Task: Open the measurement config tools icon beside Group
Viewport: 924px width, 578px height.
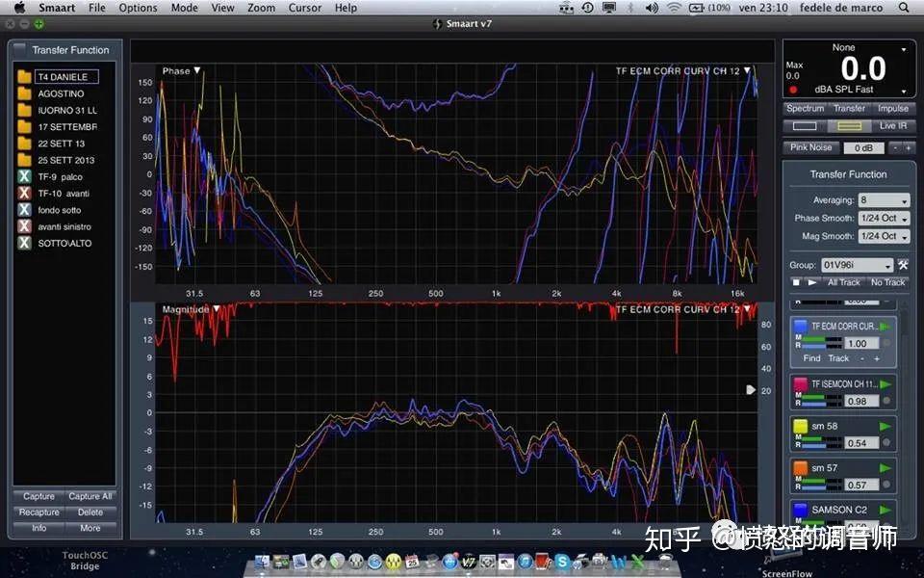Action: (x=903, y=265)
